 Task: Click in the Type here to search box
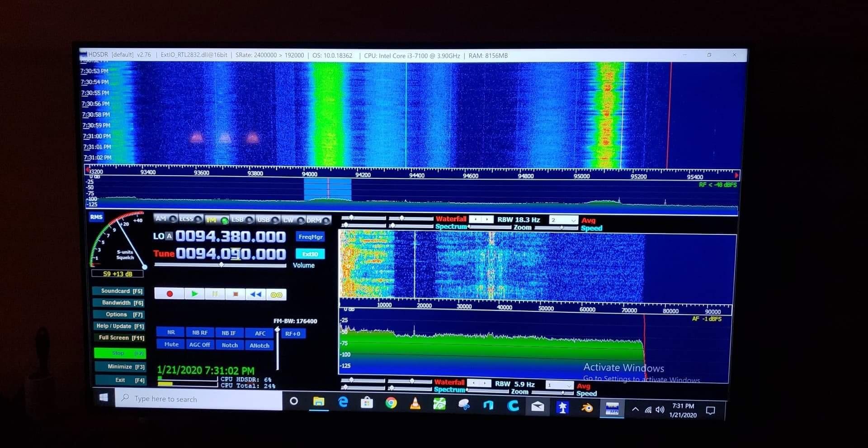click(199, 399)
